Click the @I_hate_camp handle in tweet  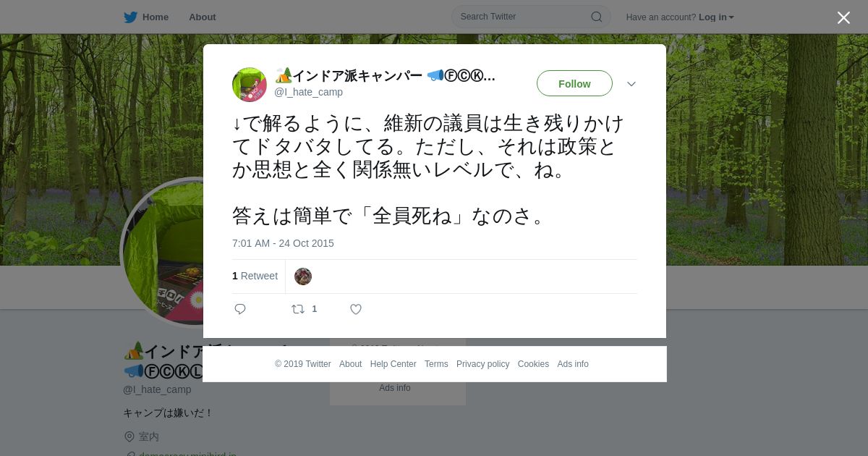(x=308, y=92)
